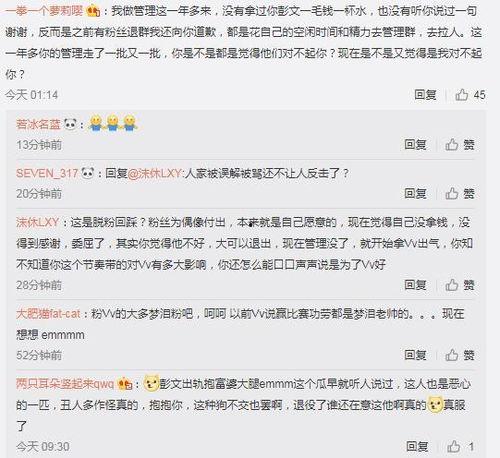Viewport: 500px width, 458px height.
Task: Open 大肥猫fat-cat's profile
Action: point(48,314)
